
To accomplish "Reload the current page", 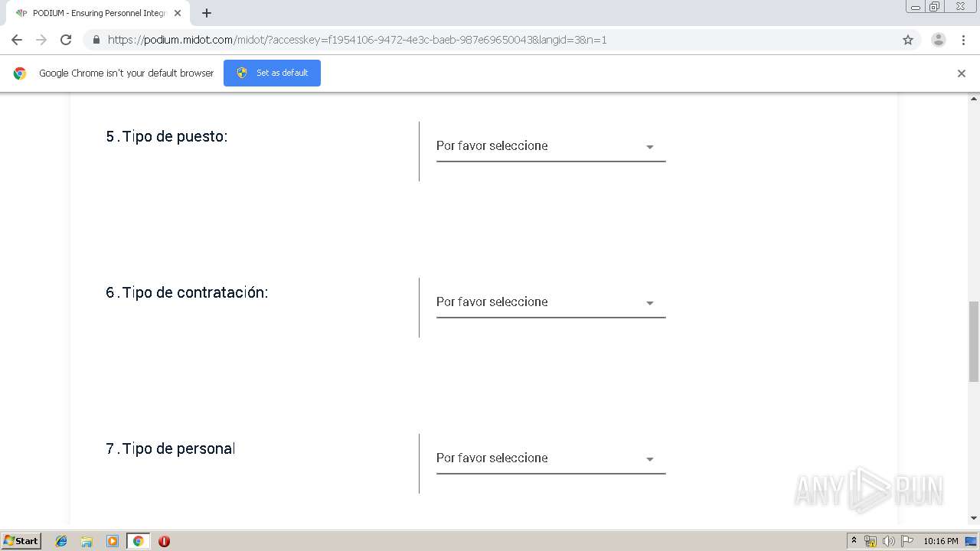I will [66, 40].
